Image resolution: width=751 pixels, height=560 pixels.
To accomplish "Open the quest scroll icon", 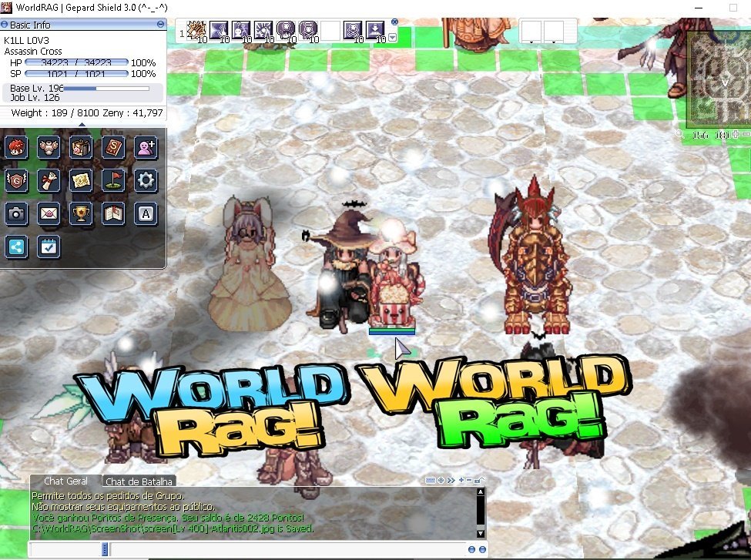I will tap(49, 180).
